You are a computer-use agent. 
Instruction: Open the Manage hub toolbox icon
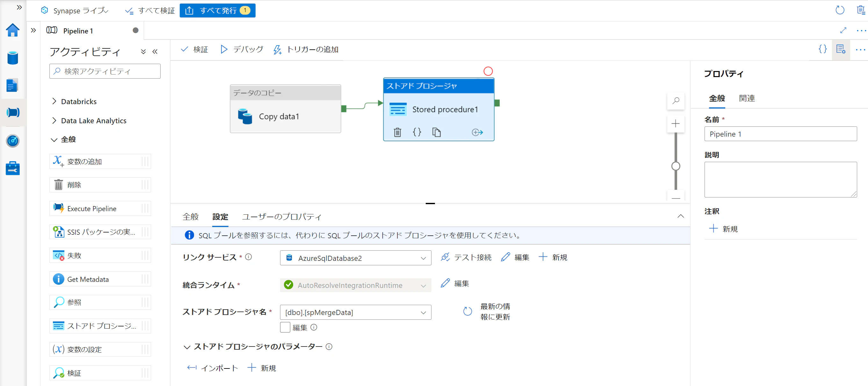13,168
